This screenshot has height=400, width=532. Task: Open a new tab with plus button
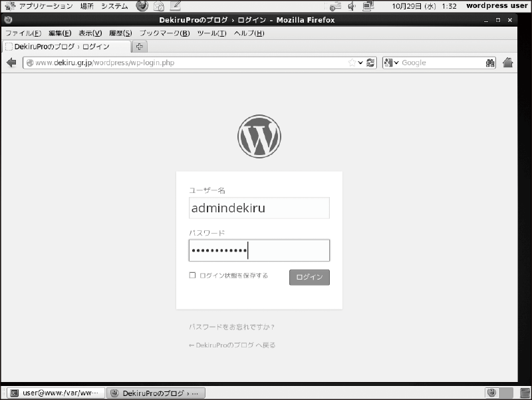point(140,47)
